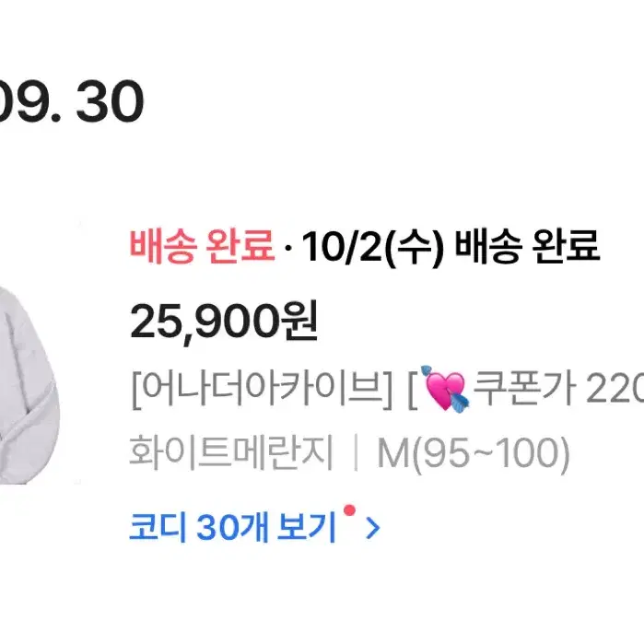
Task: Select the M(95~100) size text
Action: [474, 453]
